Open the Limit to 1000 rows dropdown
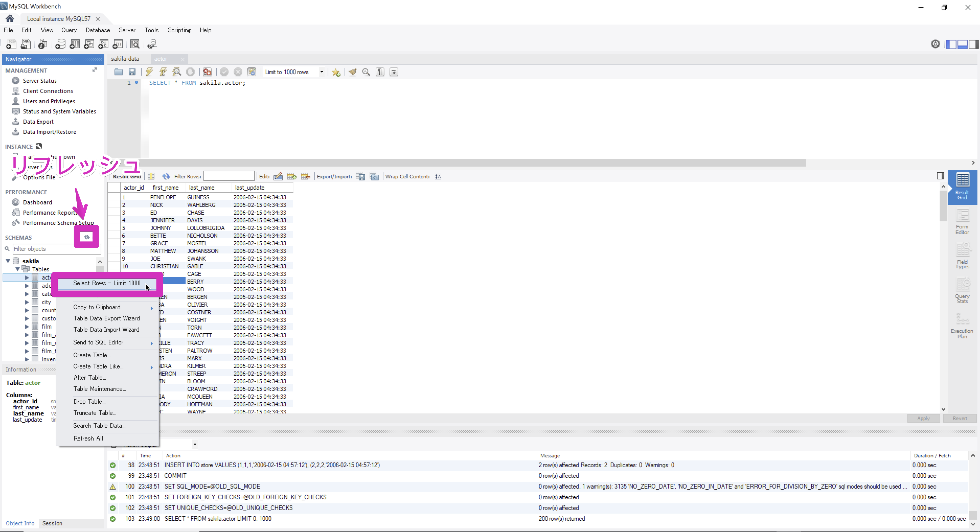Image resolution: width=980 pixels, height=532 pixels. point(322,72)
